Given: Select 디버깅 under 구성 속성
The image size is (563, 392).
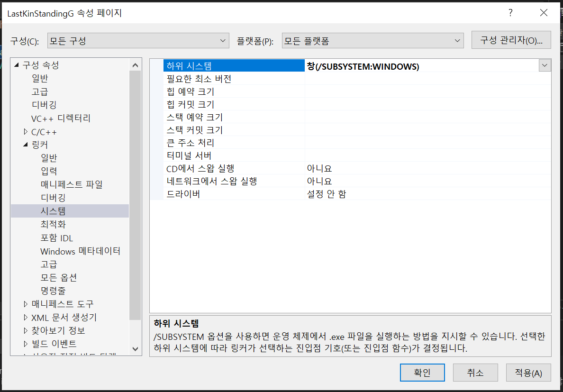Looking at the screenshot, I should 44,105.
